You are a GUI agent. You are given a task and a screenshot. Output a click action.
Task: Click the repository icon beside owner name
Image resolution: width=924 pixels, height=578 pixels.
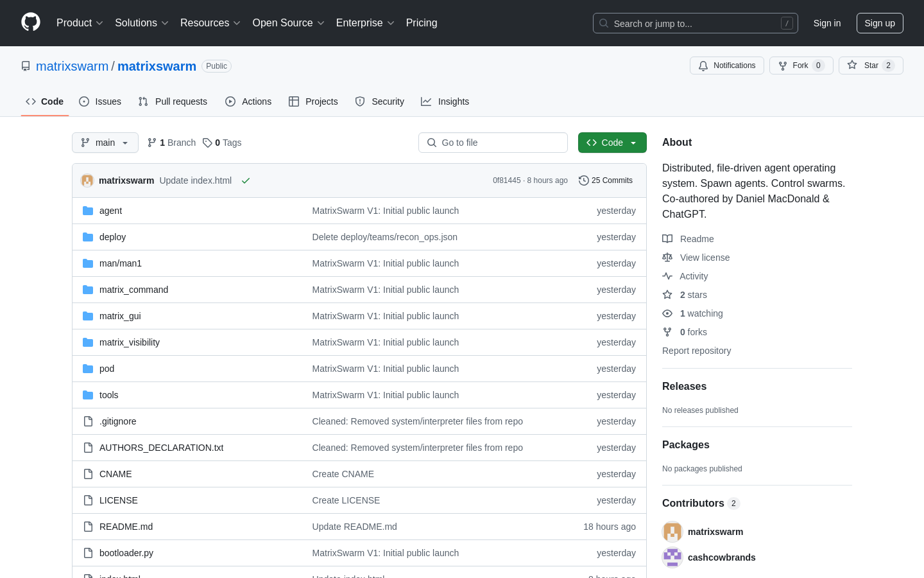tap(26, 66)
